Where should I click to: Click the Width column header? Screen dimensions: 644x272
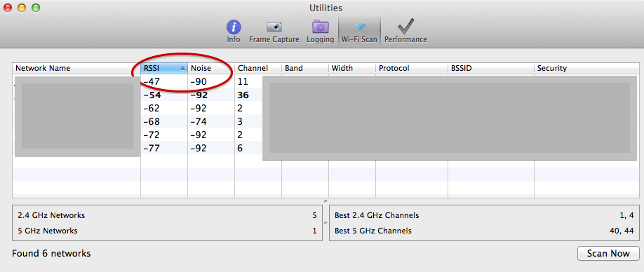click(352, 68)
